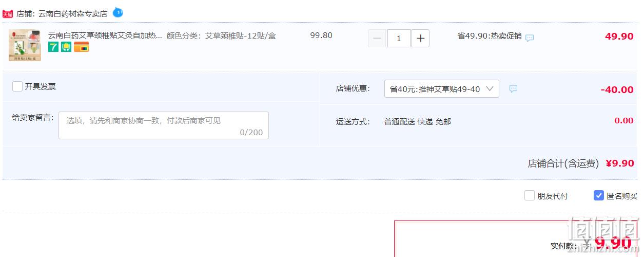This screenshot has width=644, height=257.
Task: Click the 颜色分类 艾草颈椎贴-12贴/盒 text
Action: [221, 35]
